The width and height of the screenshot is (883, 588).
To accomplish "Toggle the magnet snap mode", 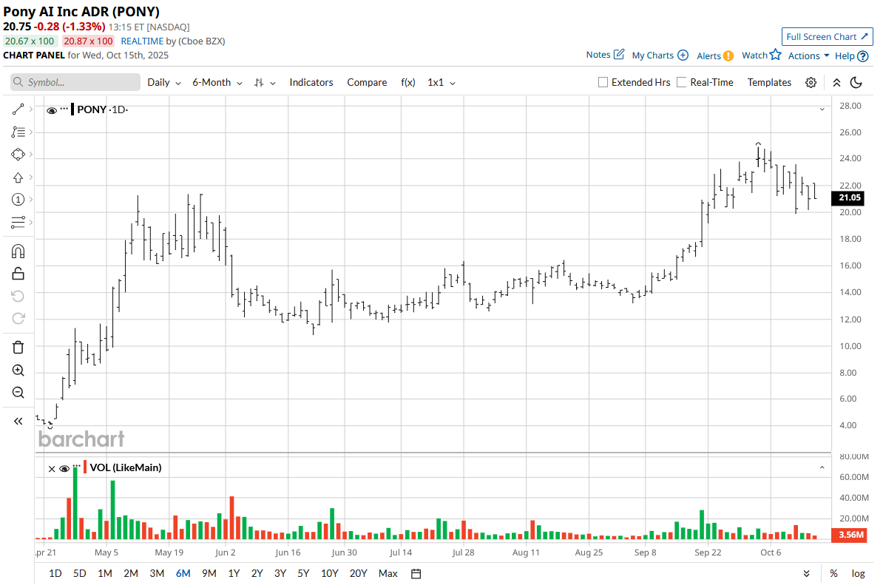I will tap(18, 251).
